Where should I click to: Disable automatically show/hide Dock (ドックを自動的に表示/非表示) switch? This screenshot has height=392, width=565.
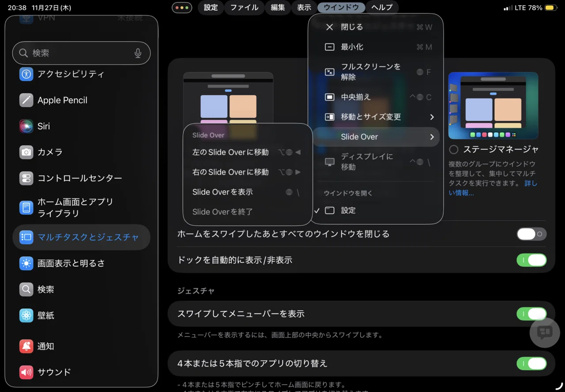531,260
